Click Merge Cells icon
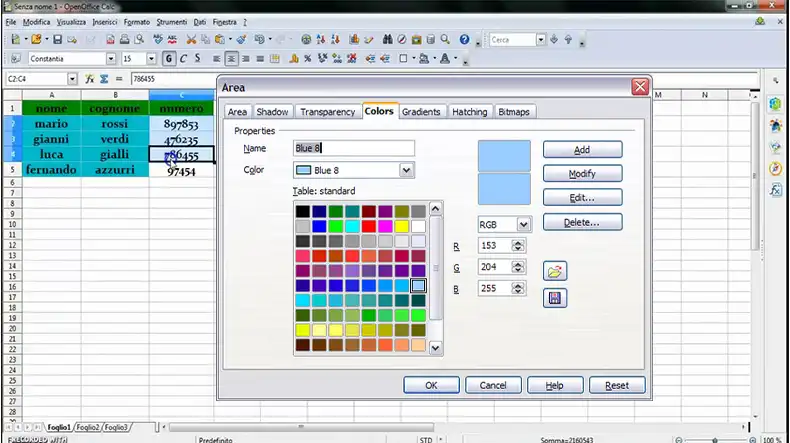 [x=275, y=59]
